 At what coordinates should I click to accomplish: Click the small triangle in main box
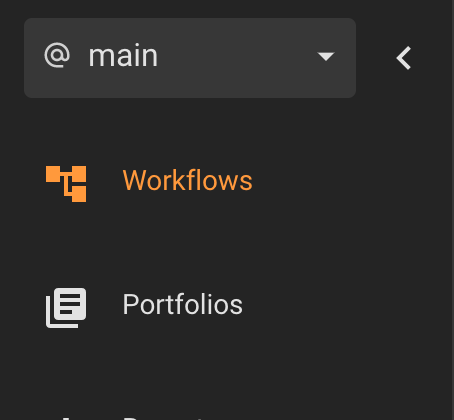point(326,56)
